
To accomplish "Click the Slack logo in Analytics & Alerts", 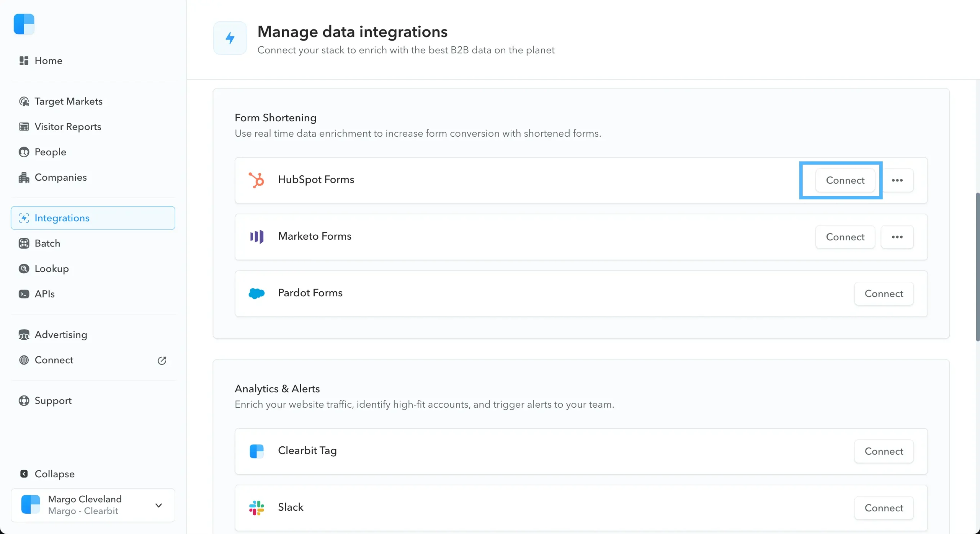I will (x=256, y=507).
